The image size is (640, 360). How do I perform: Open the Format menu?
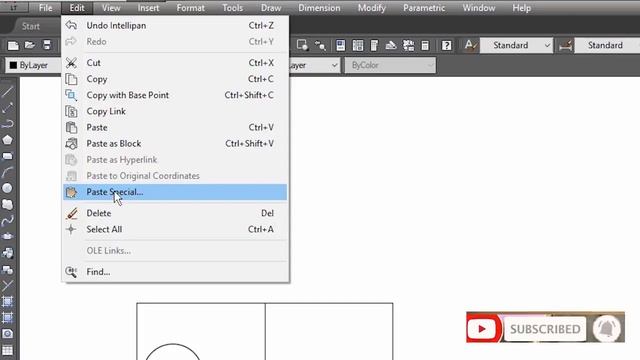[191, 8]
